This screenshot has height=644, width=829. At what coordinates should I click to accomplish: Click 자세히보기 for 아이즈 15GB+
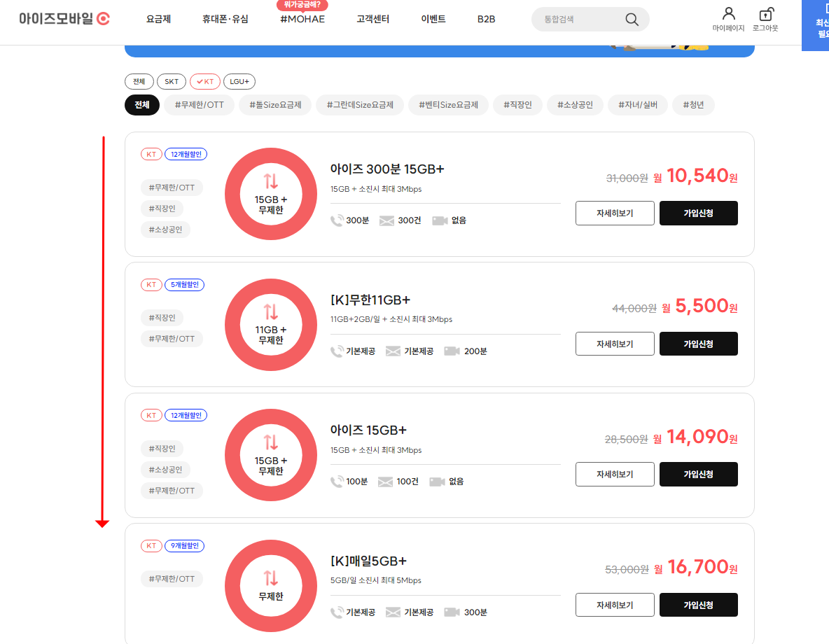(615, 475)
